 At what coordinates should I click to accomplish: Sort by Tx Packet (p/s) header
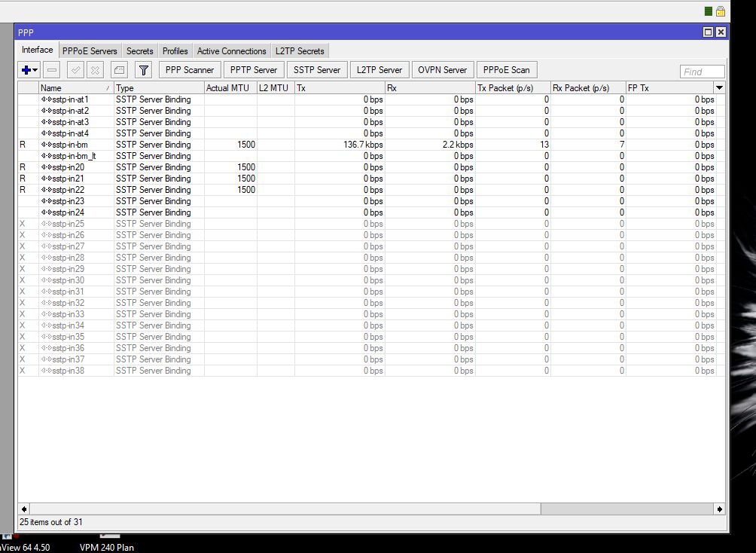(513, 88)
